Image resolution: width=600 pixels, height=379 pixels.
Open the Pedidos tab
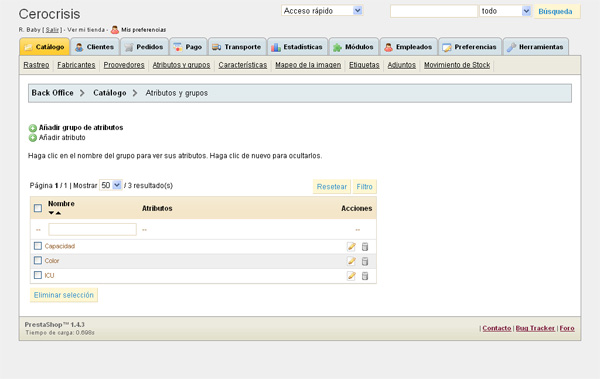pyautogui.click(x=144, y=47)
